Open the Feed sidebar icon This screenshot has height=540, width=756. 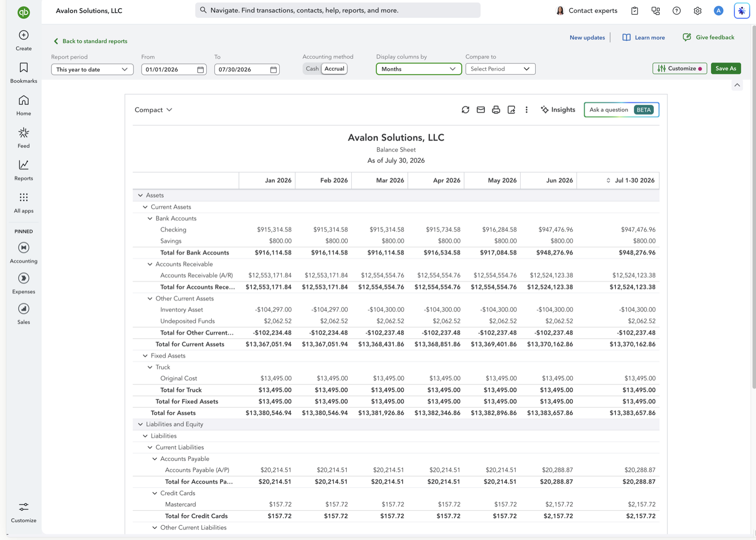pyautogui.click(x=24, y=133)
